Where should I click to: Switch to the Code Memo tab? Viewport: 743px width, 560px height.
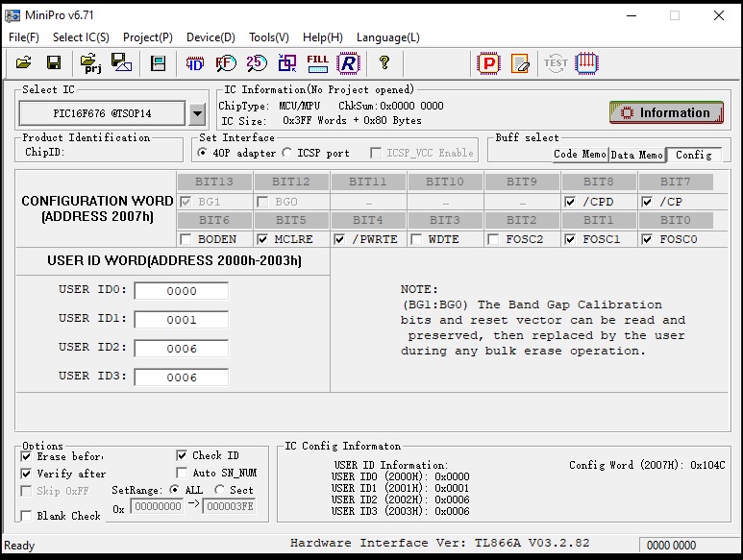point(579,154)
